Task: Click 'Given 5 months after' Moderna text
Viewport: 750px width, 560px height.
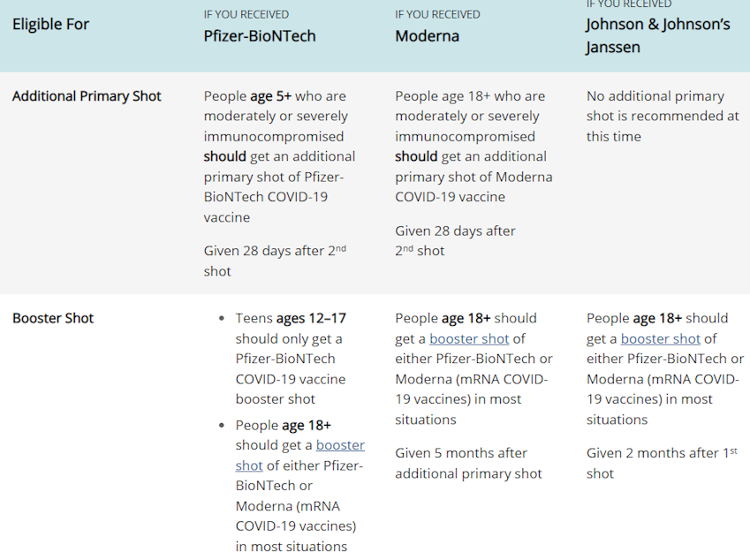Action: click(x=461, y=453)
